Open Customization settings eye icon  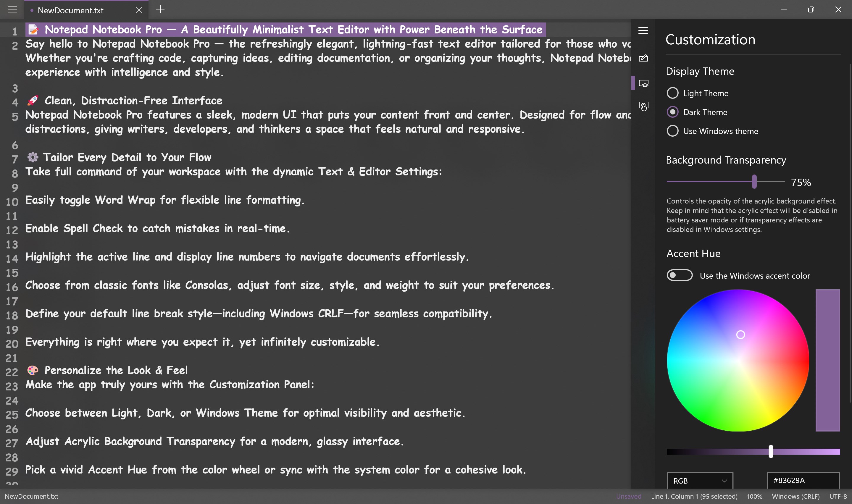(x=643, y=83)
